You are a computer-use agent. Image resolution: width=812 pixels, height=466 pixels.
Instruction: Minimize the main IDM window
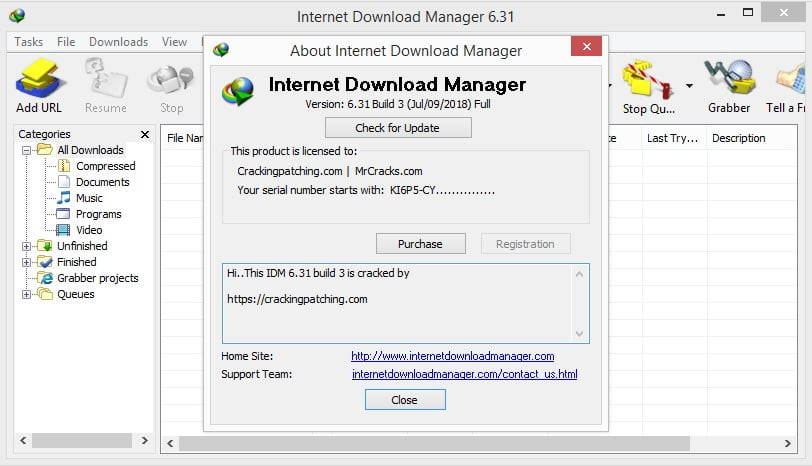pos(721,14)
